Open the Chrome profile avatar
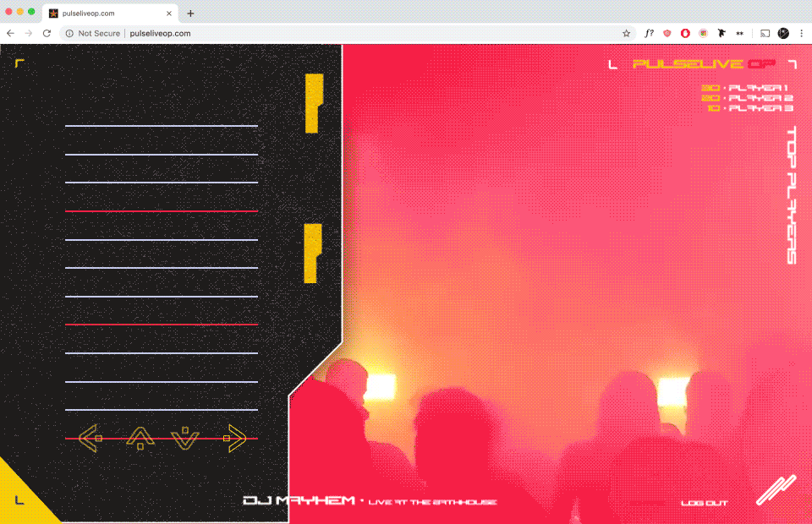Screen dimensions: 812x524 coord(783,33)
